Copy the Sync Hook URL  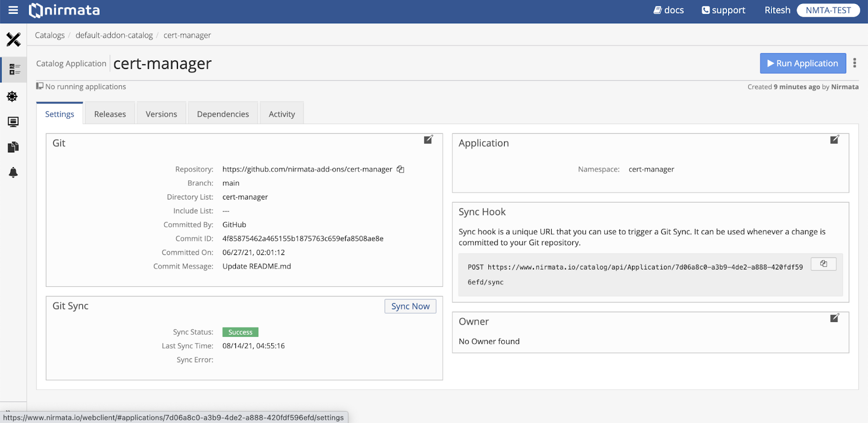[x=824, y=264]
